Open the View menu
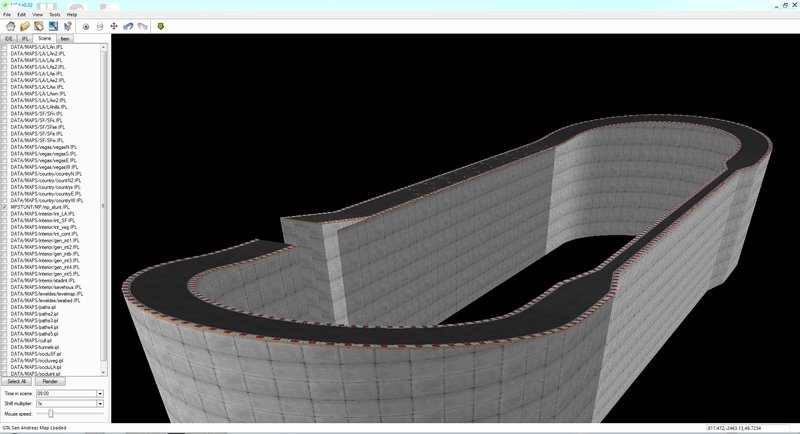800x434 pixels. click(38, 15)
